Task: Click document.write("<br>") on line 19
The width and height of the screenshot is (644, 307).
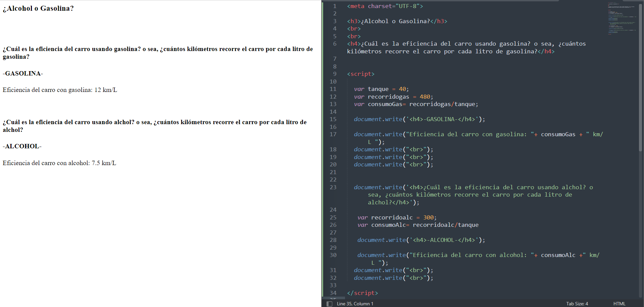Action: coord(393,157)
